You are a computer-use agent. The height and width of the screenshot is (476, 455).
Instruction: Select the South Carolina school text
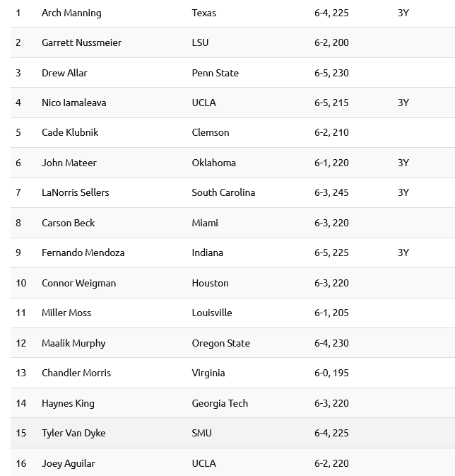coord(223,192)
